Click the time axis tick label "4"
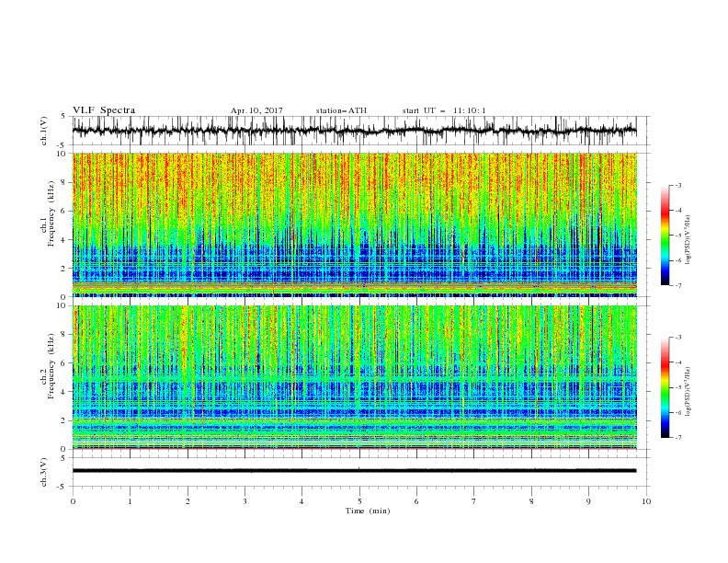This screenshot has height=563, width=728. tap(302, 501)
